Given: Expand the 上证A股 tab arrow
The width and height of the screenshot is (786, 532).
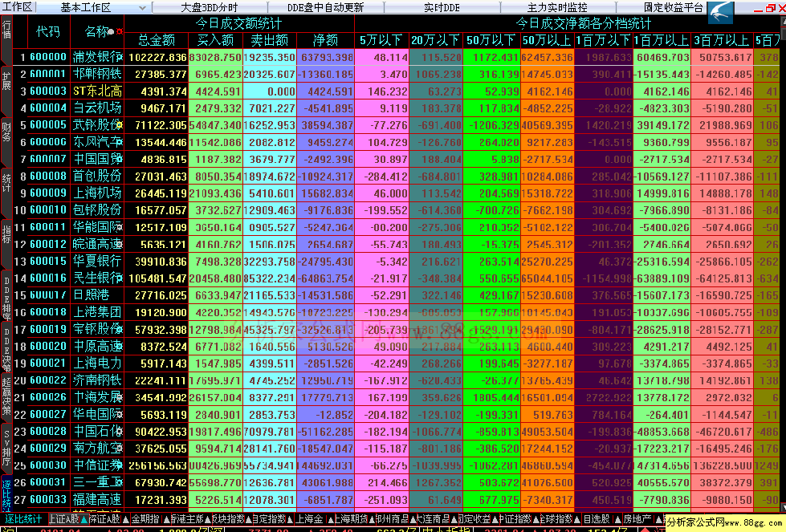Looking at the screenshot, I should click(84, 519).
